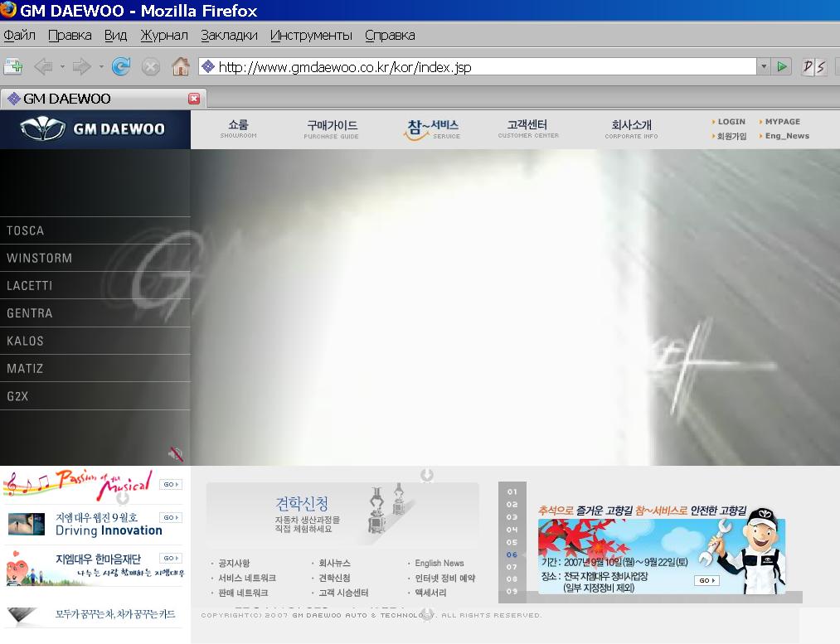Select banner number 06
The height and width of the screenshot is (644, 840).
[x=512, y=554]
